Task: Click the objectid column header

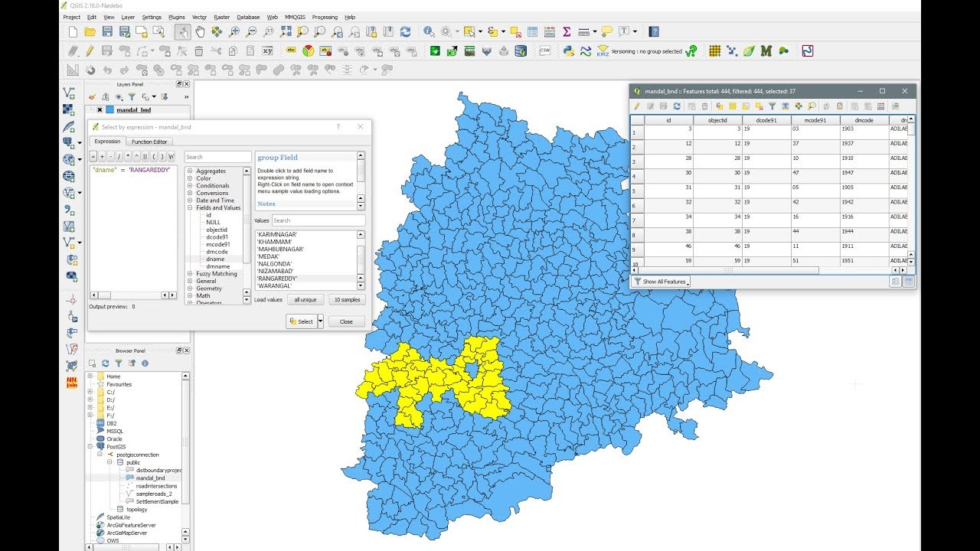Action: point(717,120)
